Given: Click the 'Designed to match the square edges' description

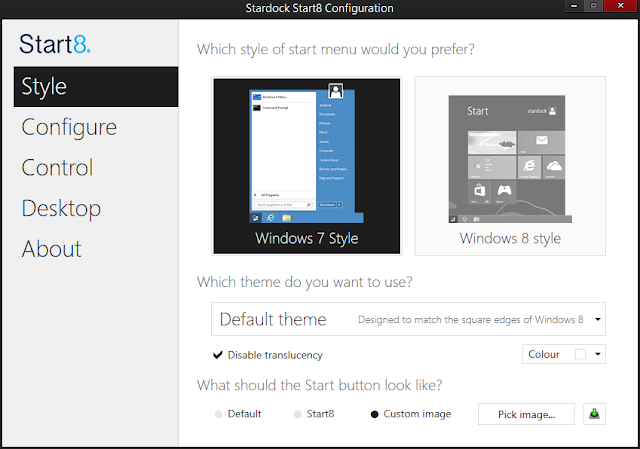Looking at the screenshot, I should click(471, 320).
